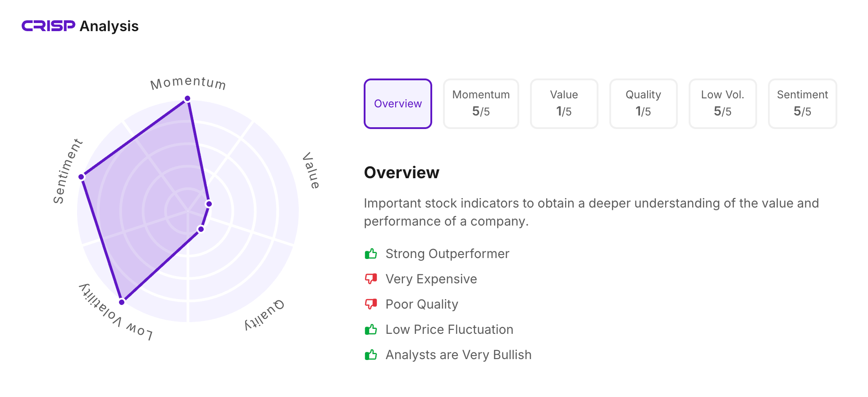The height and width of the screenshot is (397, 868).
Task: Click the Analysts are Very Bullish text
Action: [458, 355]
